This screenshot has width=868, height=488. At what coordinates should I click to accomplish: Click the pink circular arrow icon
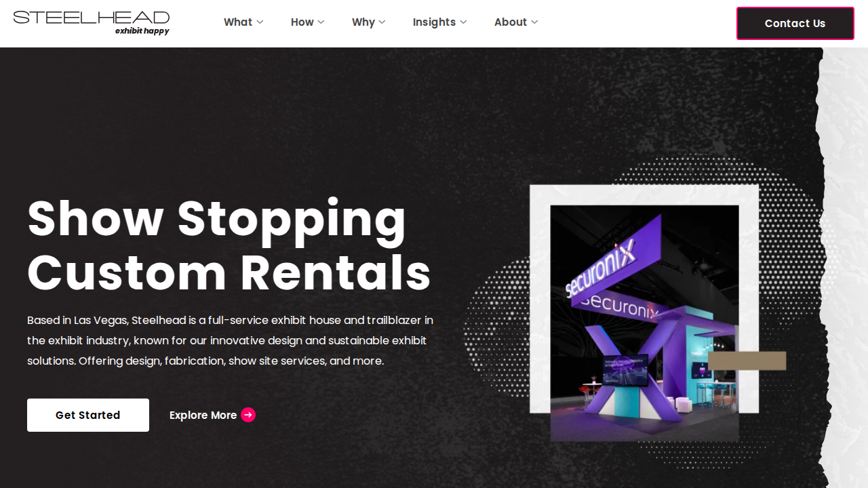248,415
